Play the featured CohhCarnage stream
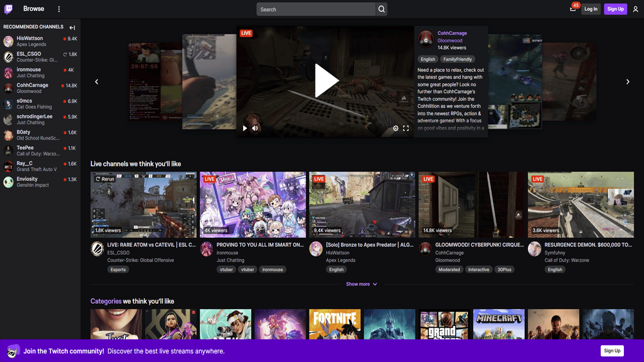This screenshot has height=362, width=644. tap(326, 80)
